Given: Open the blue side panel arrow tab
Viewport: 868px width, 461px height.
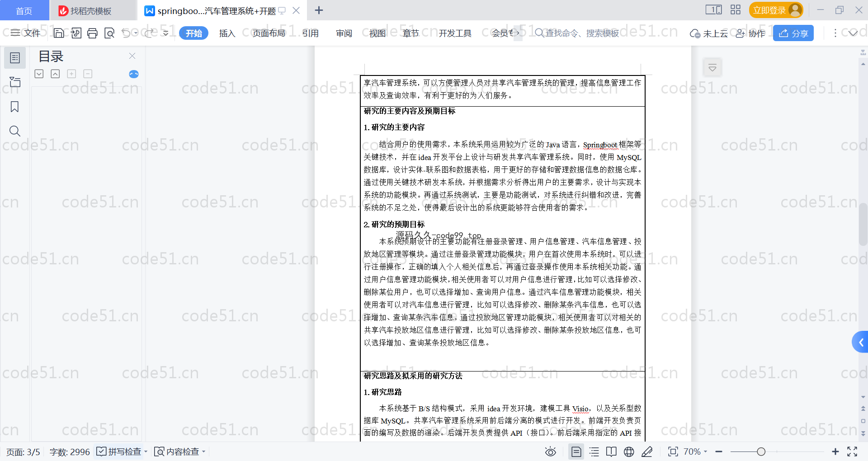Looking at the screenshot, I should tap(860, 342).
